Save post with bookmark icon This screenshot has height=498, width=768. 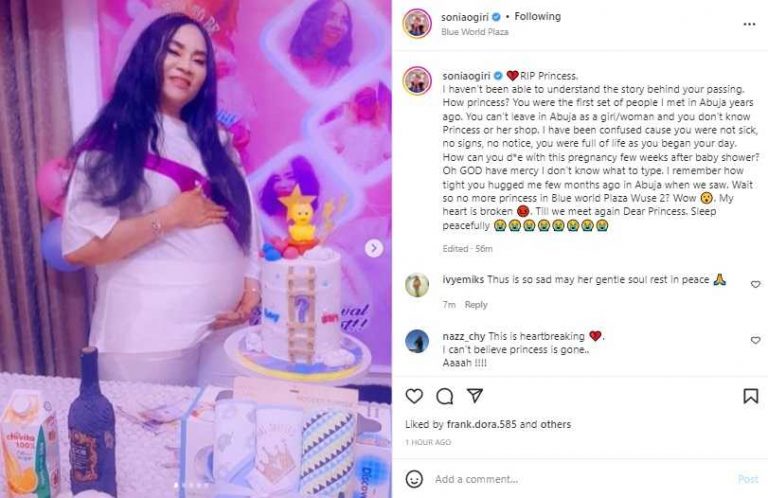(x=750, y=396)
